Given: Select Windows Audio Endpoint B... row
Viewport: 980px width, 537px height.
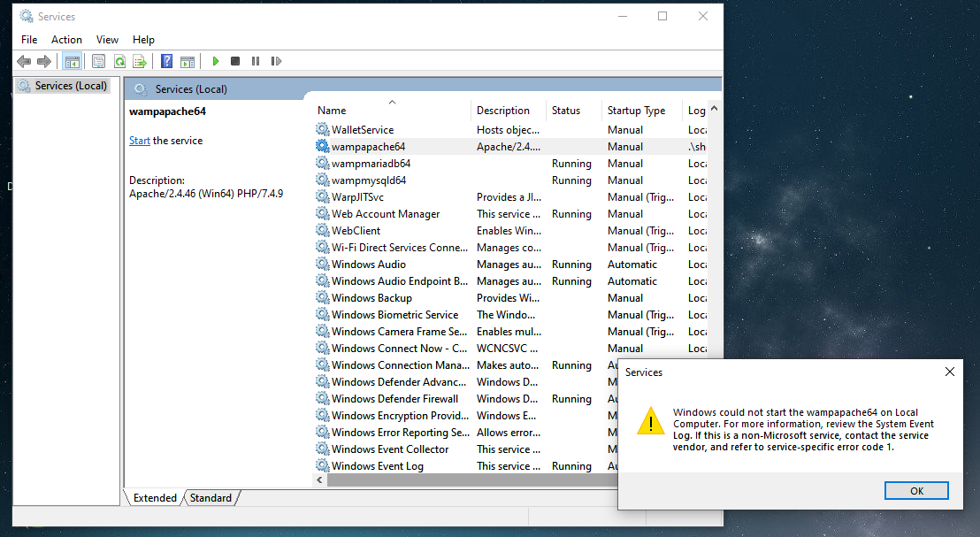Looking at the screenshot, I should 510,281.
